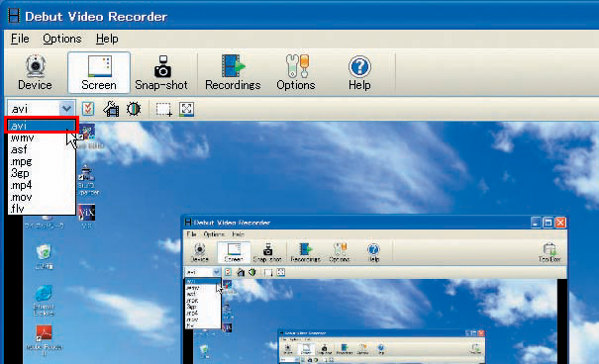
Task: Open the video options clapperboard icon
Action: [111, 109]
